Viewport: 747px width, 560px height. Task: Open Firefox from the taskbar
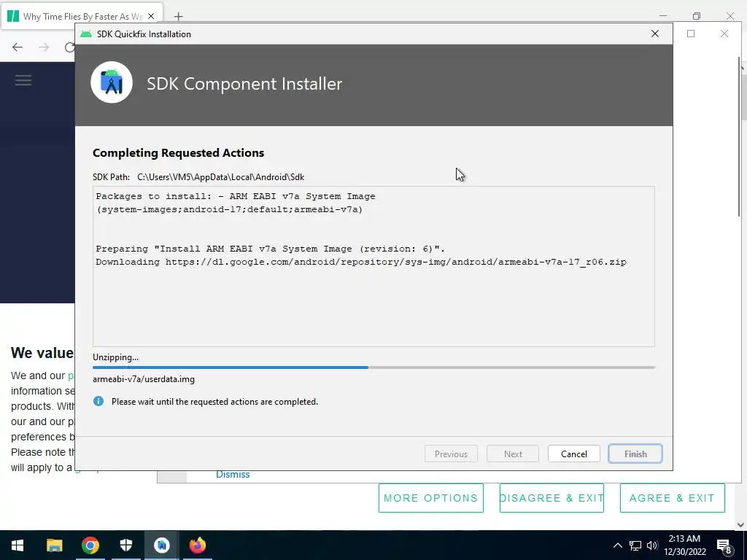[197, 545]
